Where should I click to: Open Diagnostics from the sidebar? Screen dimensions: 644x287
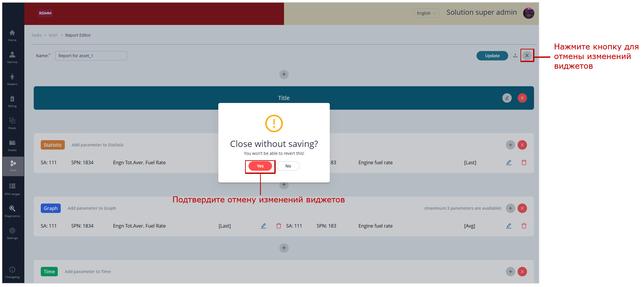pos(12,211)
